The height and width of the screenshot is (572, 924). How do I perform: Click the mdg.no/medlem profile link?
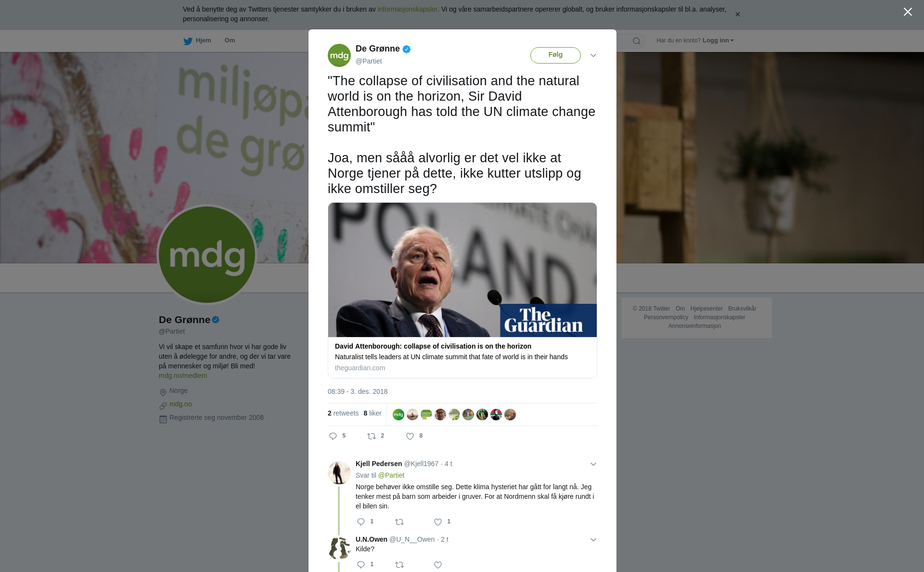pyautogui.click(x=183, y=376)
